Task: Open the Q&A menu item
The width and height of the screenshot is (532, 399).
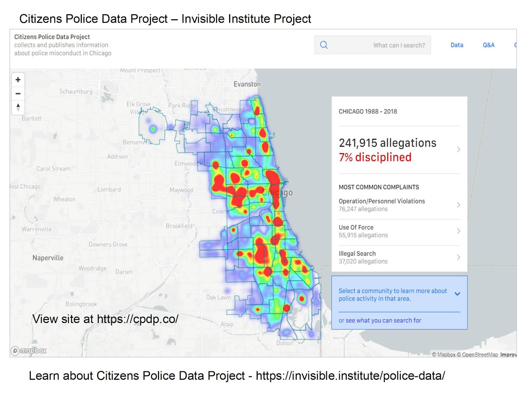Action: (488, 45)
